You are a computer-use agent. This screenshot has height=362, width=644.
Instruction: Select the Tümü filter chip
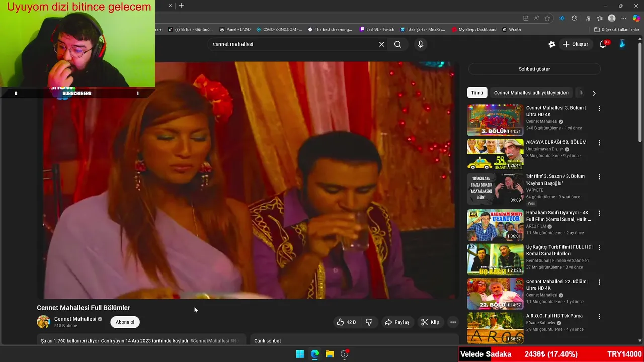coord(477,93)
